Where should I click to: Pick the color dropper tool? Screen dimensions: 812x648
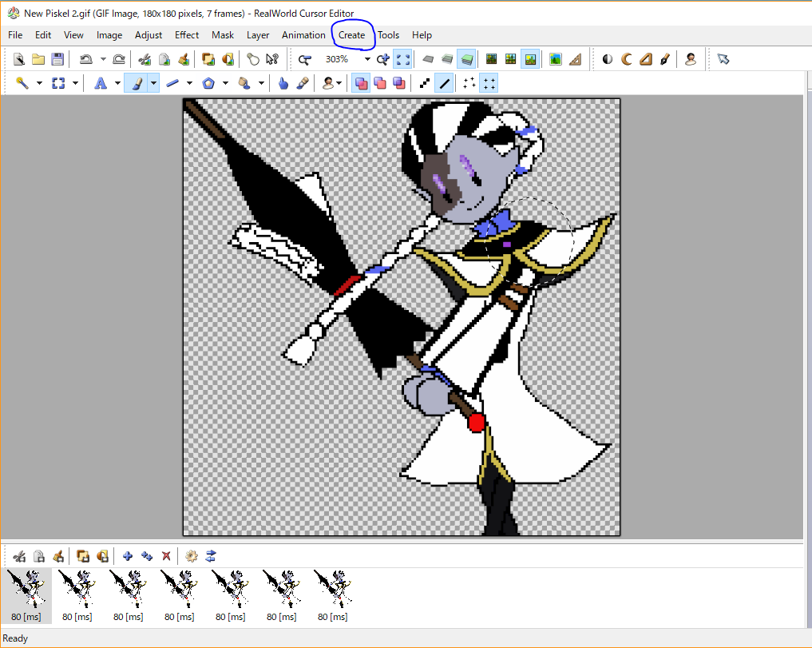point(303,83)
